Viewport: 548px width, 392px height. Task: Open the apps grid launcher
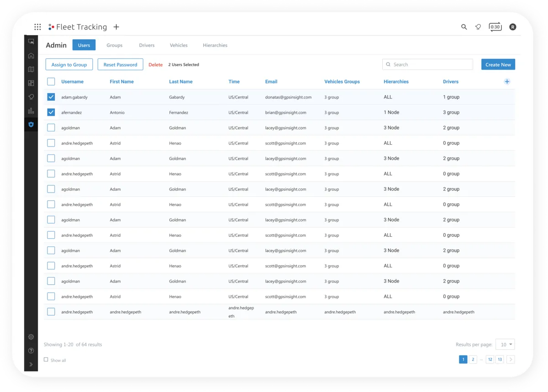coord(37,27)
